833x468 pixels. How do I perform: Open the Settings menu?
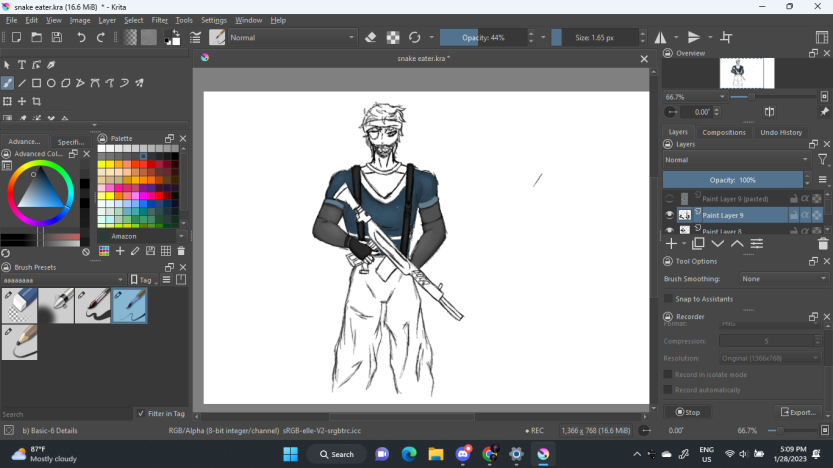214,20
